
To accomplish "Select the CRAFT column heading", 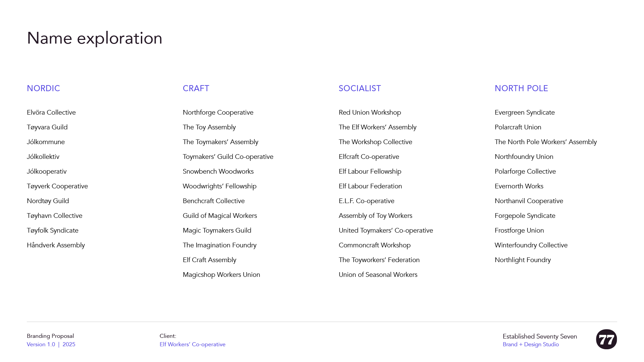I will (196, 88).
